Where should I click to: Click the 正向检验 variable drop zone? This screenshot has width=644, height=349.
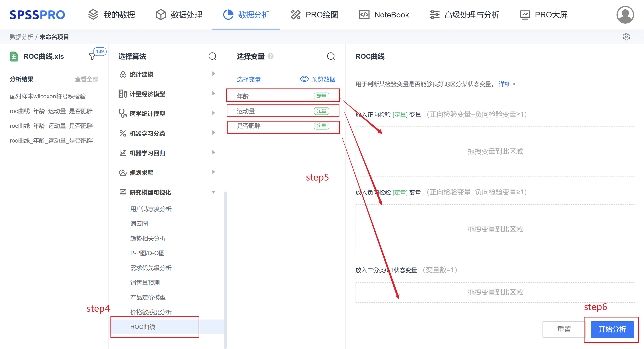coord(495,151)
